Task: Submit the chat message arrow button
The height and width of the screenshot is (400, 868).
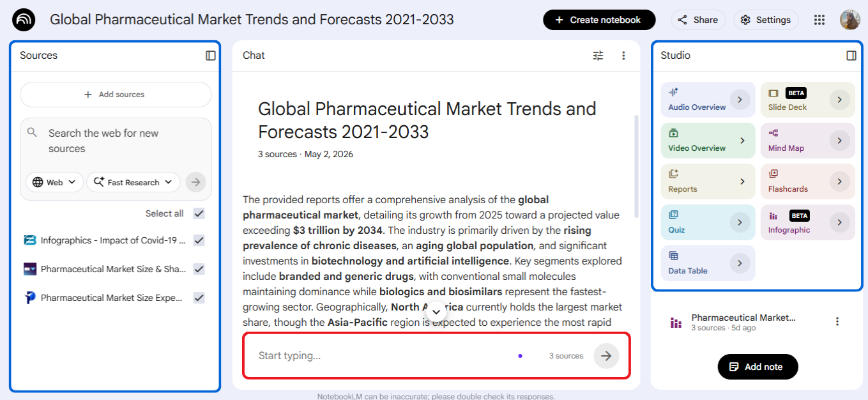Action: pos(606,356)
